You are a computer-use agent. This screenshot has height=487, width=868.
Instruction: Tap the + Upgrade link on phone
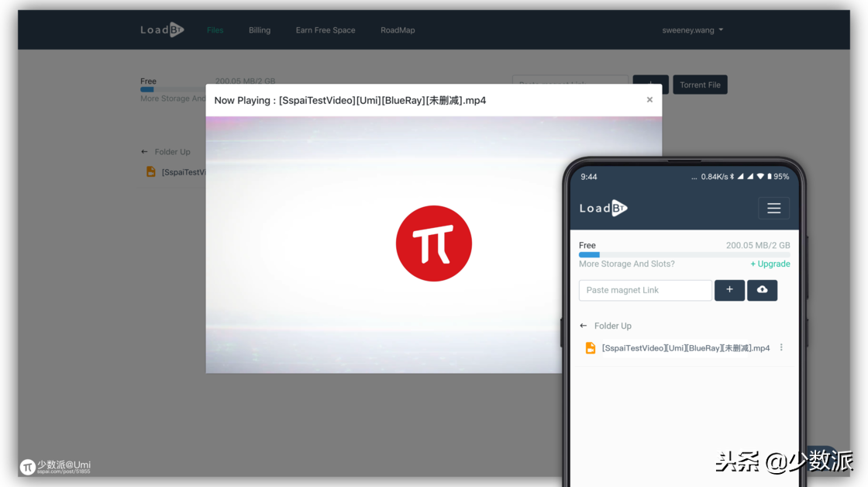coord(770,264)
